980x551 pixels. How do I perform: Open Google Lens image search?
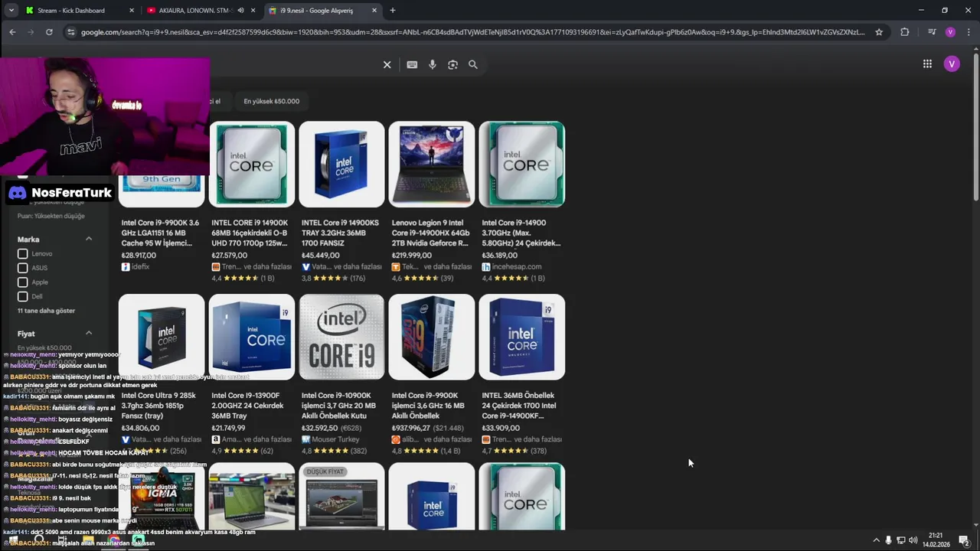pyautogui.click(x=452, y=65)
